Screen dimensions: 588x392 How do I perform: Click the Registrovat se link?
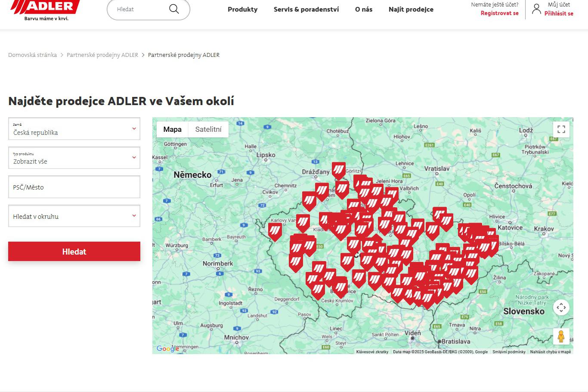499,13
